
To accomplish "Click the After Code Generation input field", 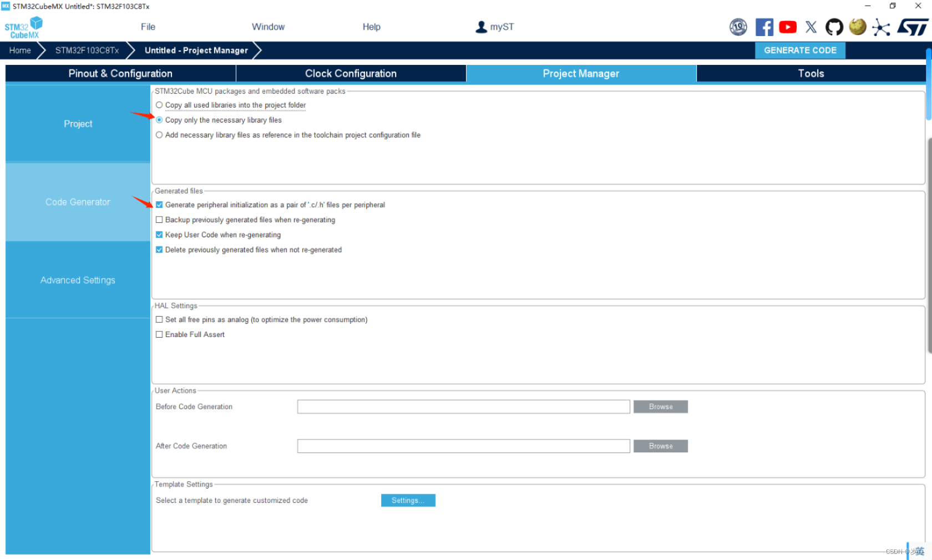I will pyautogui.click(x=463, y=446).
